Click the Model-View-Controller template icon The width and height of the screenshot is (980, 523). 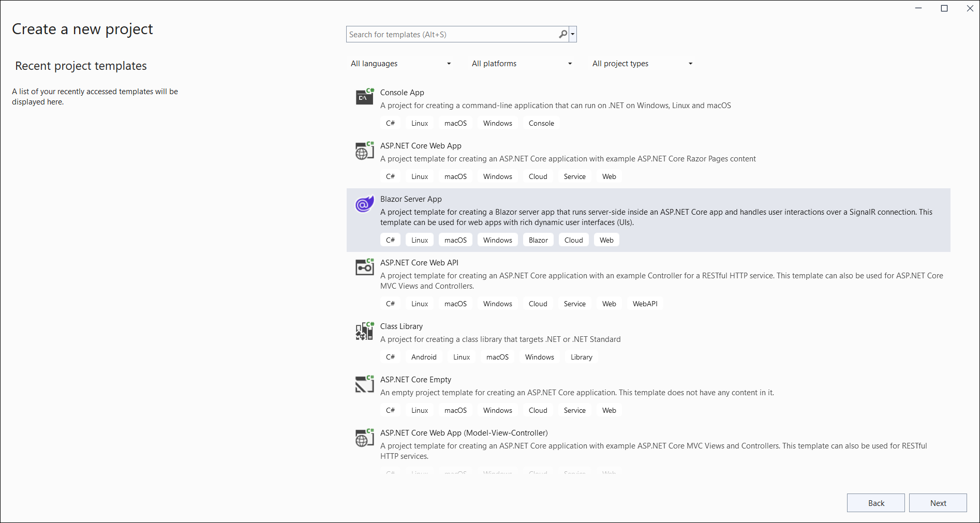click(364, 438)
